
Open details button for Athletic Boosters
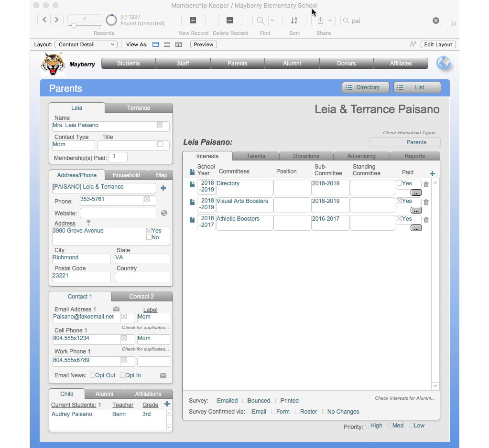[416, 228]
